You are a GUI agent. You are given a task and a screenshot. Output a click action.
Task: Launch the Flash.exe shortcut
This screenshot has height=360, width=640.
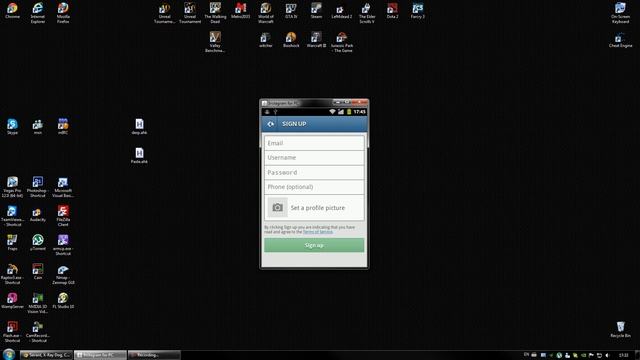pyautogui.click(x=12, y=331)
